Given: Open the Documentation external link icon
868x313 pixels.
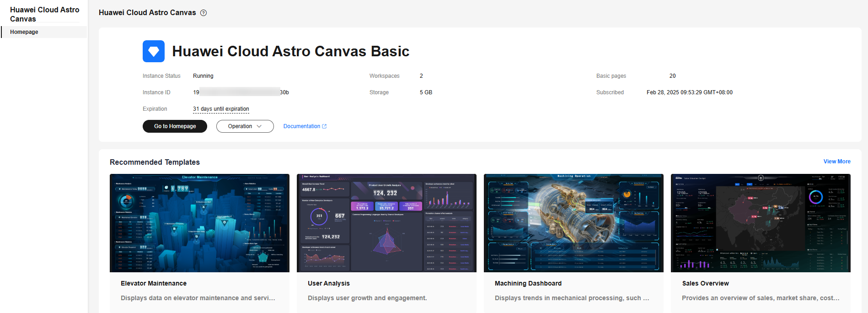Looking at the screenshot, I should (324, 126).
